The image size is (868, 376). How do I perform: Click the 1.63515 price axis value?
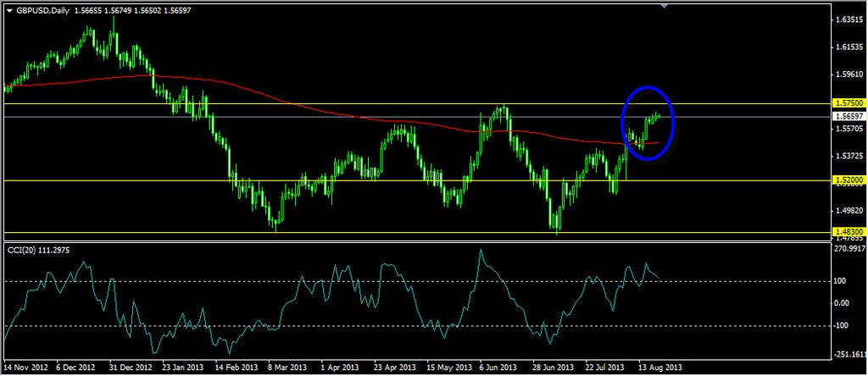(848, 19)
